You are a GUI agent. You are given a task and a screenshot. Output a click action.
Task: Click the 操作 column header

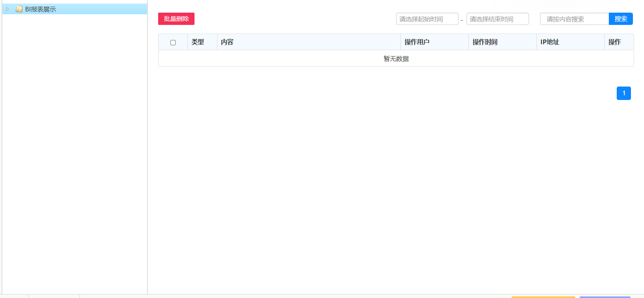614,42
